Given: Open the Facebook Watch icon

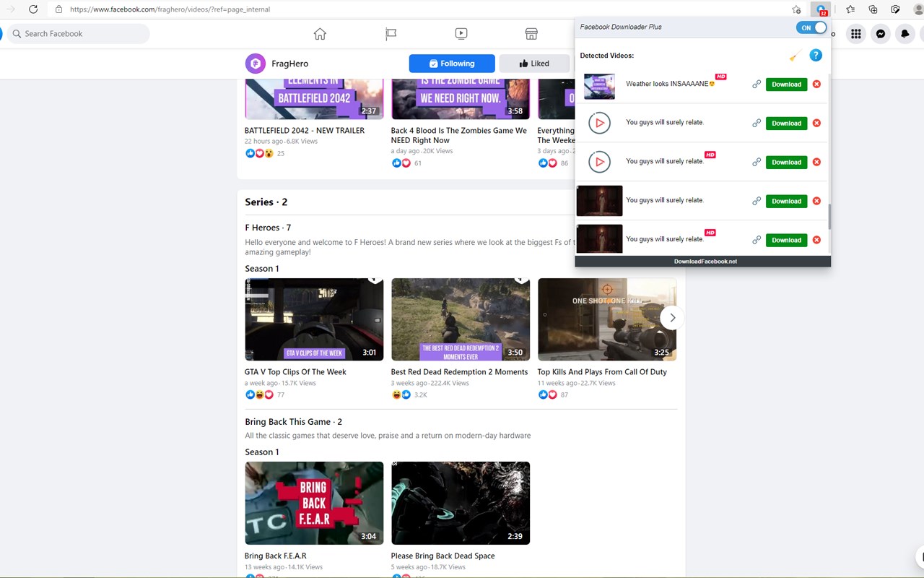Looking at the screenshot, I should click(461, 34).
